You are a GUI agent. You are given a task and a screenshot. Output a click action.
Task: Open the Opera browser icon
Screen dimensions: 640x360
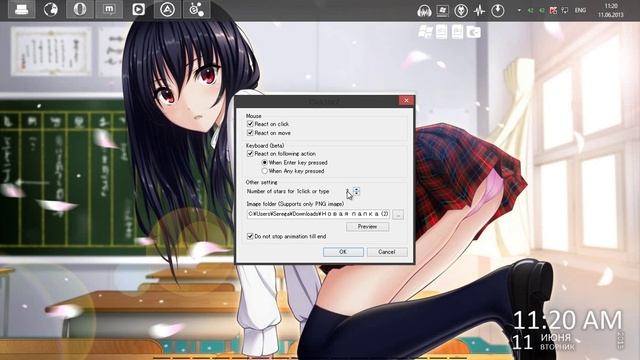point(80,9)
